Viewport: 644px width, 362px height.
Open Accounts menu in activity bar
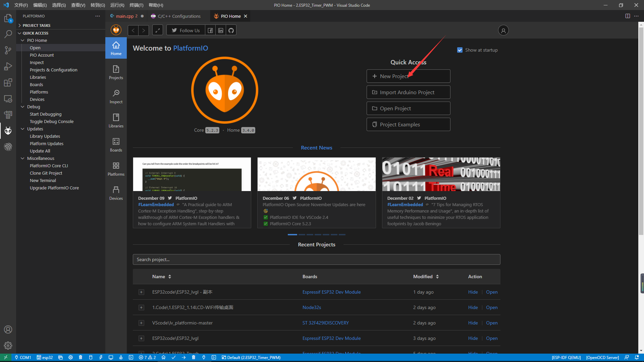pos(8,329)
